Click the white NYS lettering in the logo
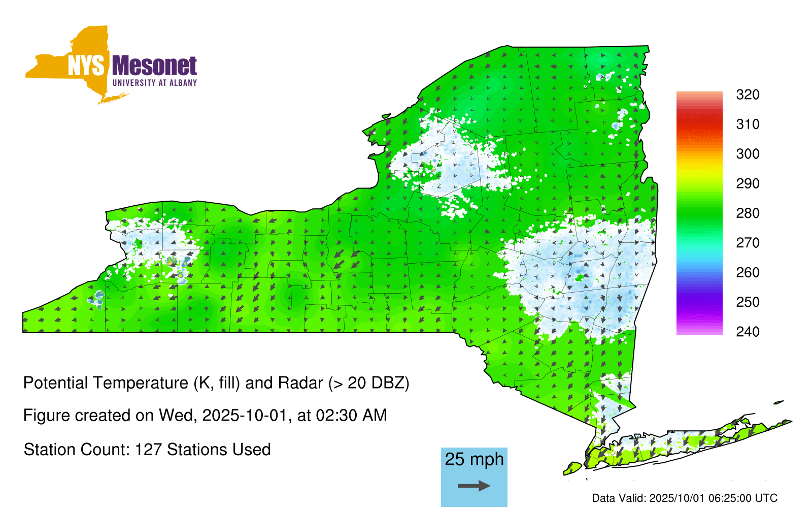 coord(86,66)
